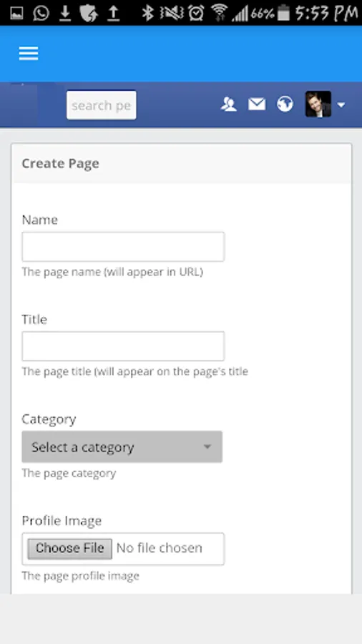This screenshot has height=644, width=362.
Task: Tap the WhatsApp status bar icon
Action: click(x=41, y=13)
